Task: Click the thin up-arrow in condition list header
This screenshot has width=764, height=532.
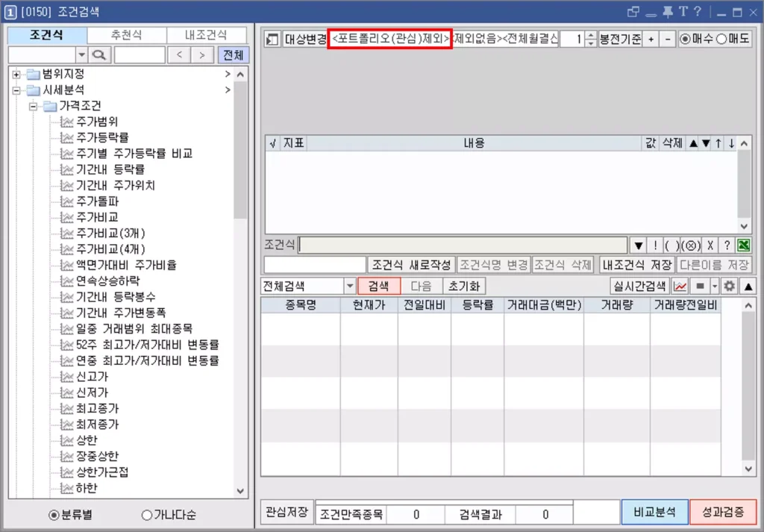Action: pos(718,143)
